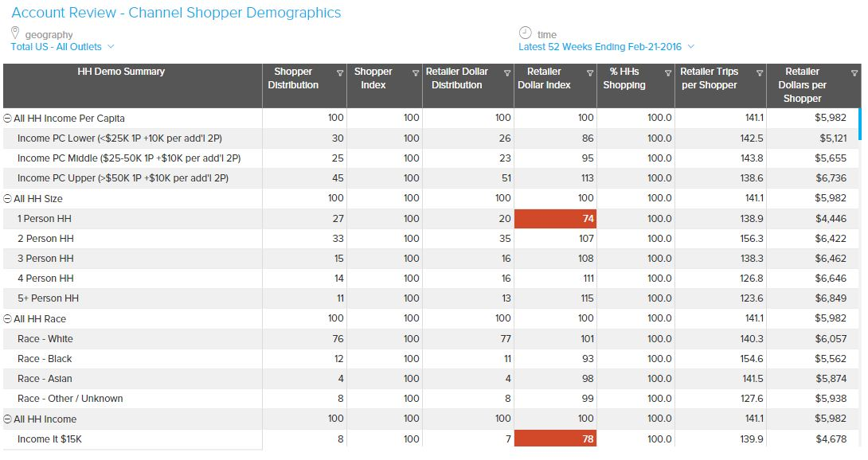Click the time clock icon
Screen dimensions: 868x460
(525, 33)
